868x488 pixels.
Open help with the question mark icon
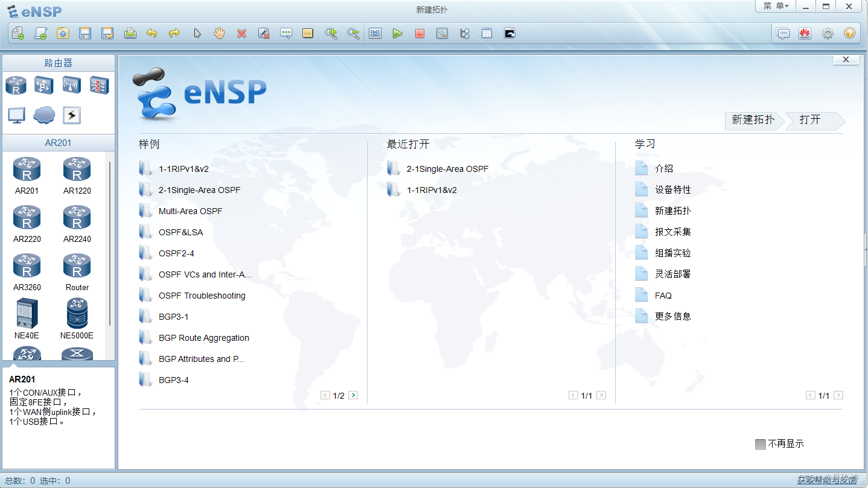[850, 33]
